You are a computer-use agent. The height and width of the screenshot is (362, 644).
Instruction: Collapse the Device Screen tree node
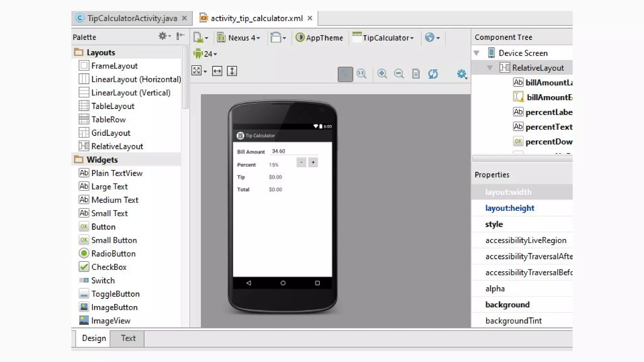pos(477,53)
